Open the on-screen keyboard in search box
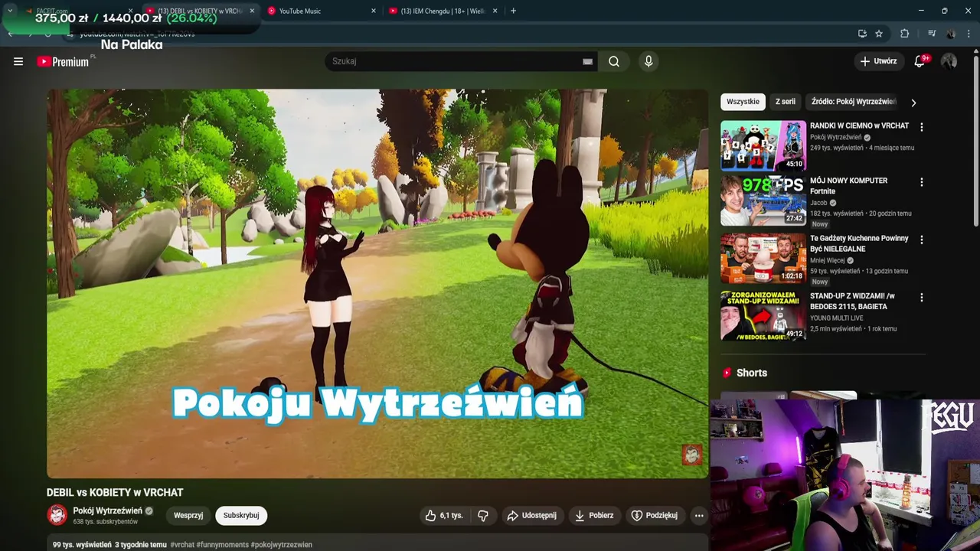 [587, 61]
